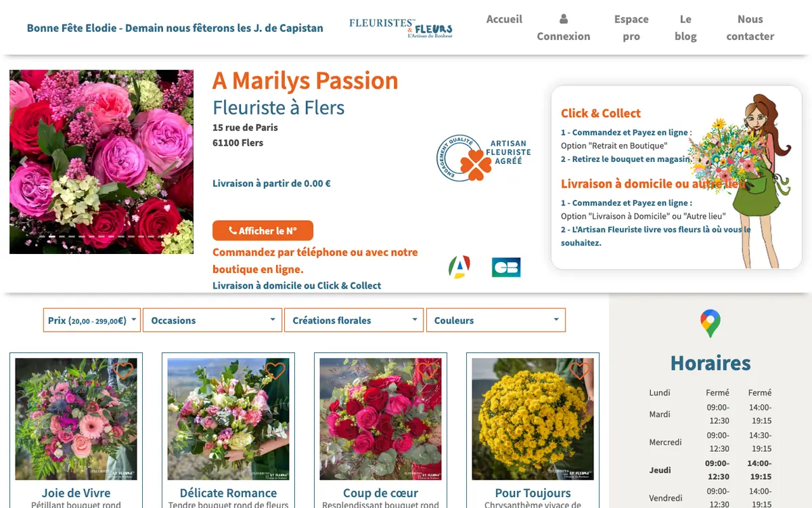Open the Espace pro menu item
Viewport: 812px width, 508px height.
coord(631,28)
